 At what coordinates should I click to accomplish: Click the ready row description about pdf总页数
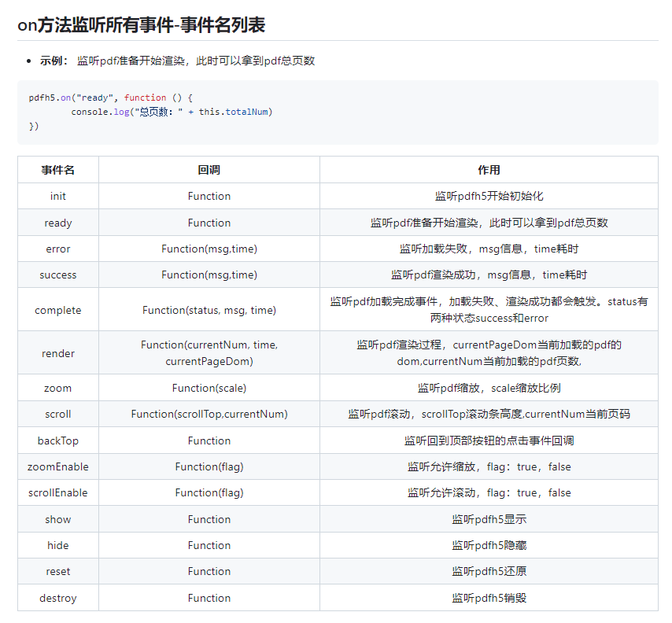pos(489,223)
